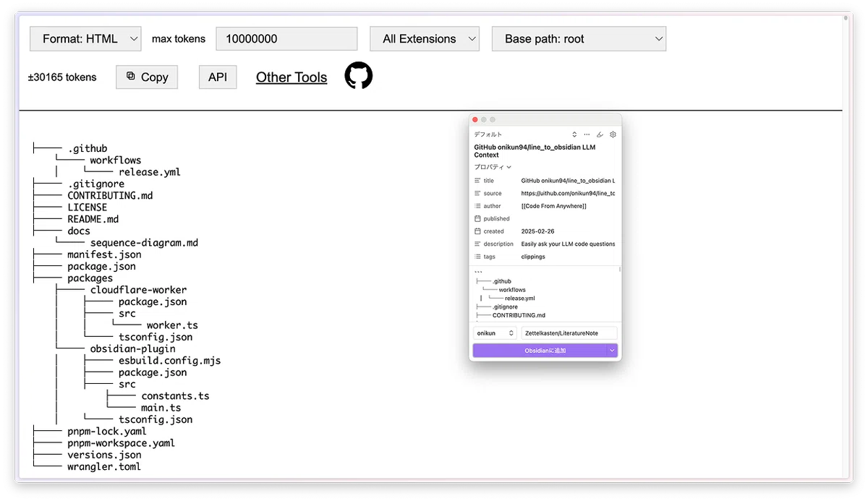Click the source URL value field

pos(568,193)
